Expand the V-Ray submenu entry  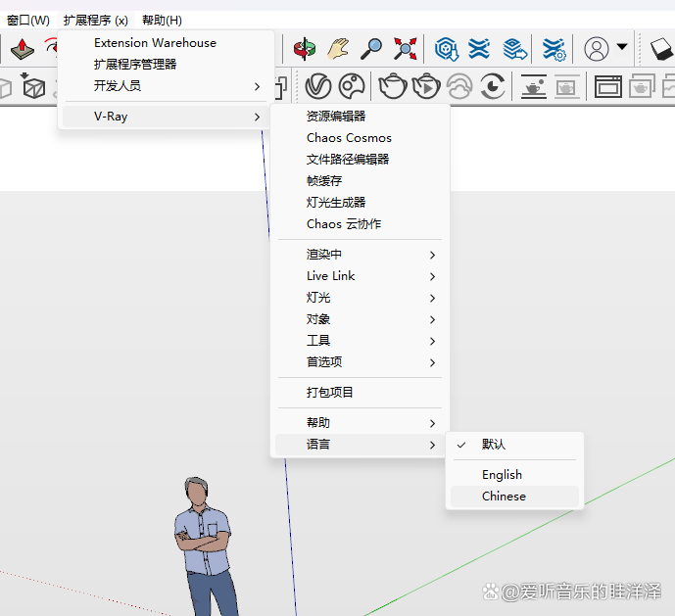click(166, 117)
